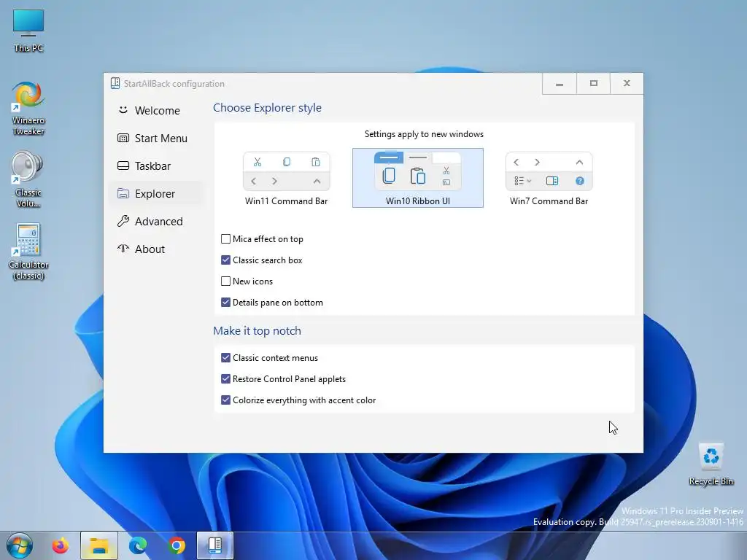Viewport: 747px width, 560px height.
Task: Click the StartAllBack taskbar button
Action: click(x=215, y=545)
